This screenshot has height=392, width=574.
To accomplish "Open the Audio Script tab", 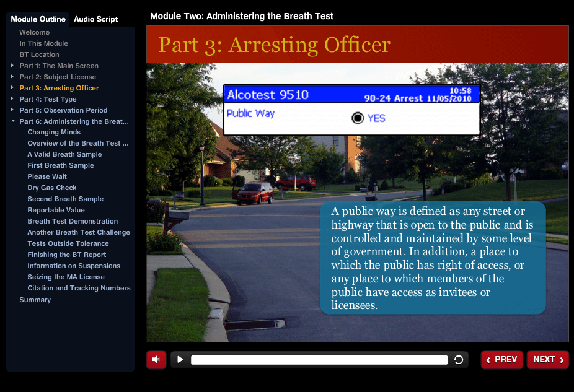I will coord(96,19).
